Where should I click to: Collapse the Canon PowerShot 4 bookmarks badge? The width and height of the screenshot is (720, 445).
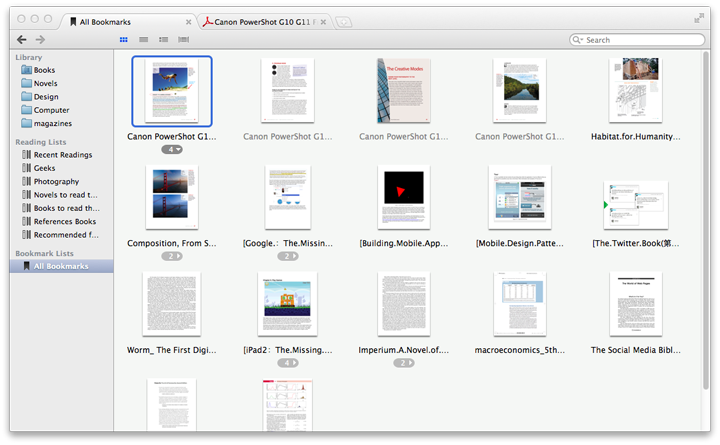point(172,150)
